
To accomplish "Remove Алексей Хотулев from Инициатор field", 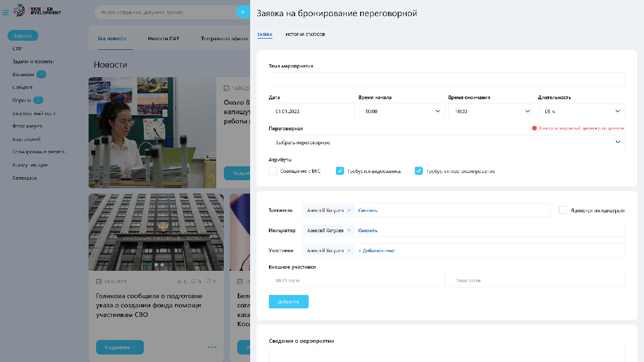I will [349, 231].
